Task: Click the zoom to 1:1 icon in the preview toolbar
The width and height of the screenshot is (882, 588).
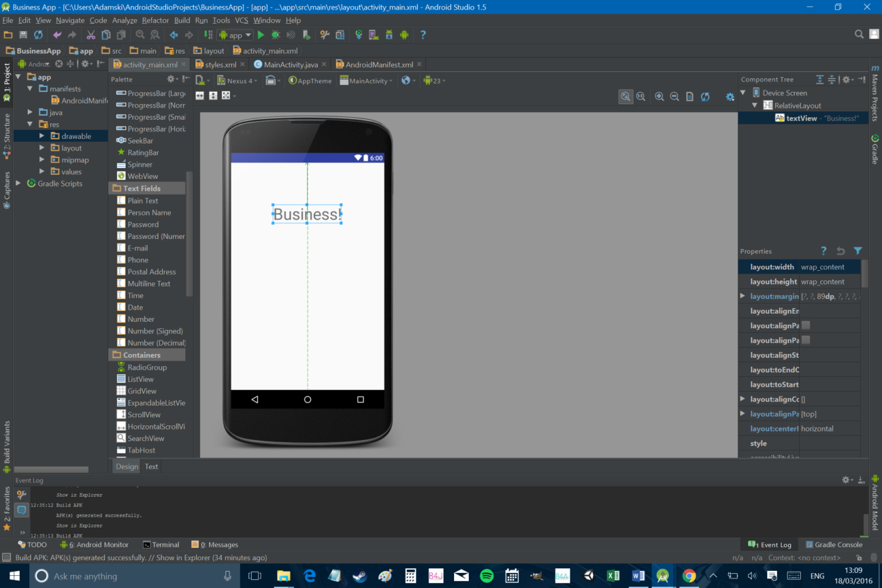Action: 640,96
